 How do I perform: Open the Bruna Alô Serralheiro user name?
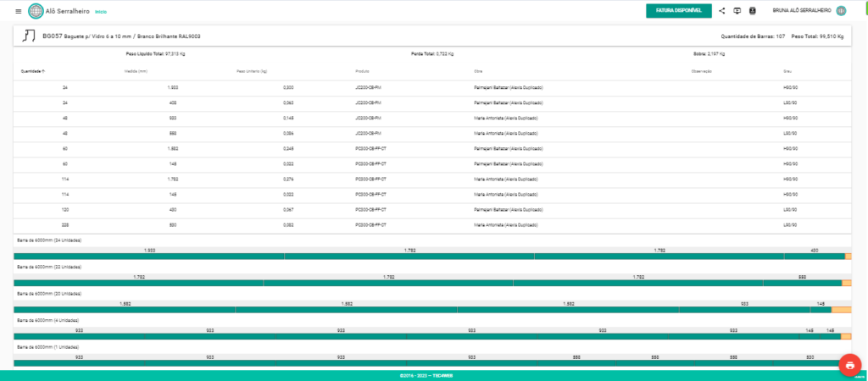coord(801,11)
